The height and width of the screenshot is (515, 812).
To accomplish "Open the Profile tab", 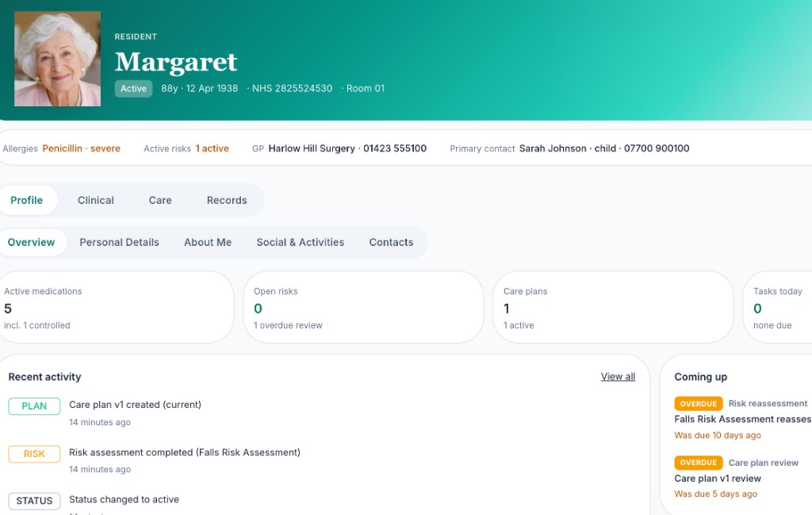I will (x=27, y=200).
